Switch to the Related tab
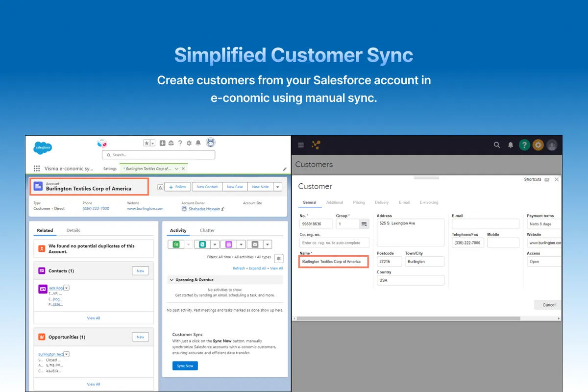This screenshot has height=392, width=588. (x=45, y=230)
